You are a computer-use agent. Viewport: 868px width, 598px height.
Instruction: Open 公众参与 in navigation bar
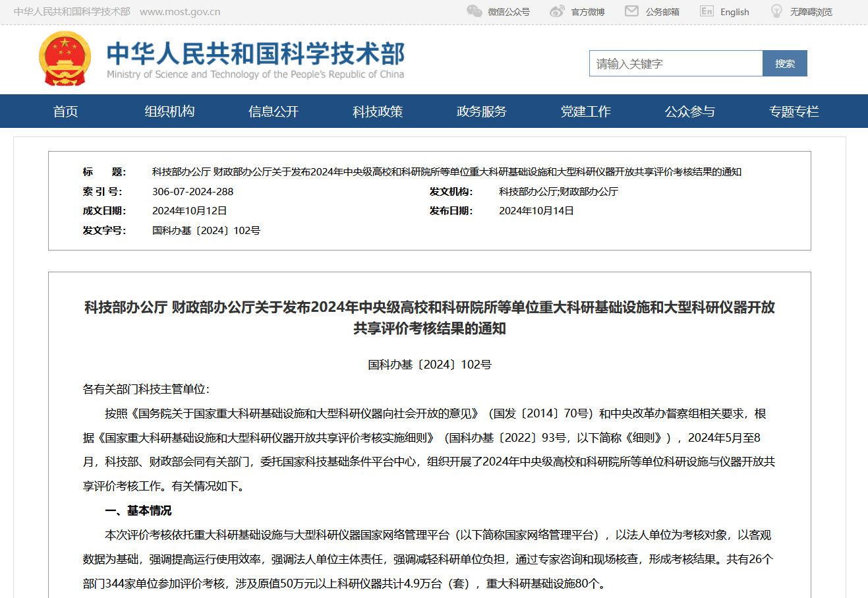pos(690,111)
